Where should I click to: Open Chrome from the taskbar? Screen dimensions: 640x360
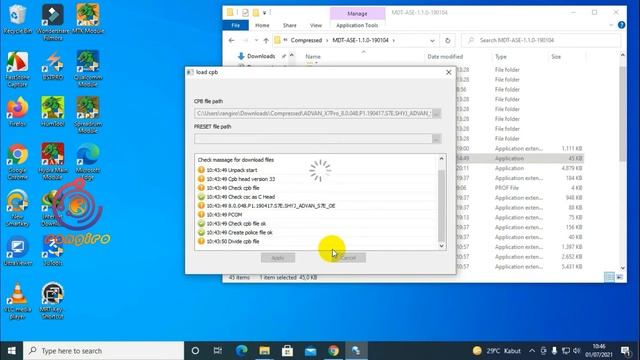(333, 351)
